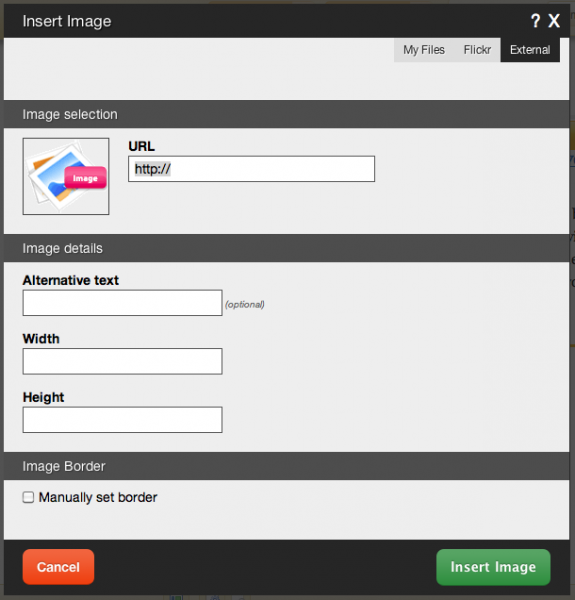Click the Image selection section header
575x600 pixels.
[286, 114]
